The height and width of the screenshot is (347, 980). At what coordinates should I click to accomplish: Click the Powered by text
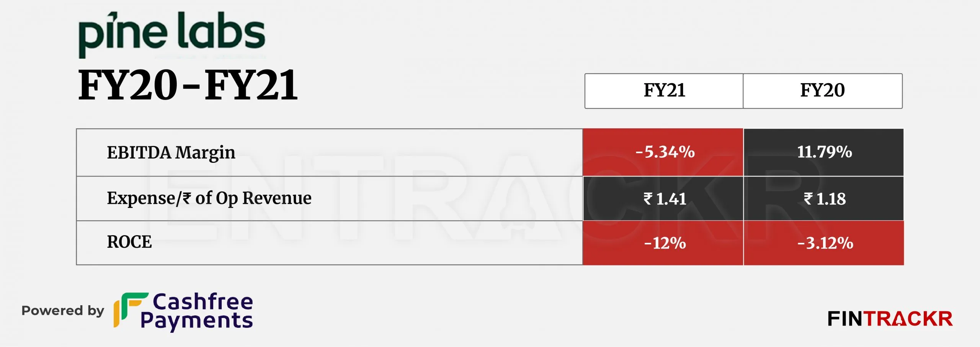pos(63,311)
